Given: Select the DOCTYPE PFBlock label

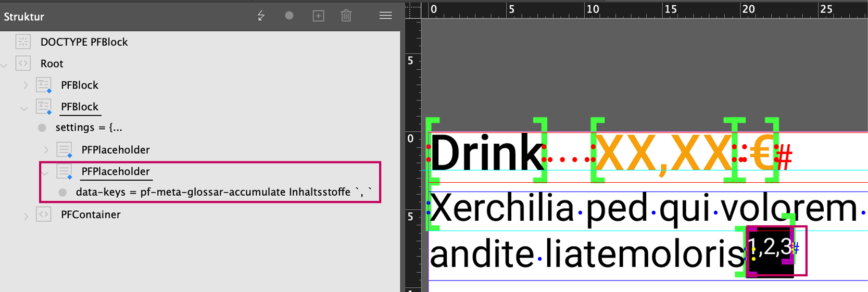Looking at the screenshot, I should point(84,42).
